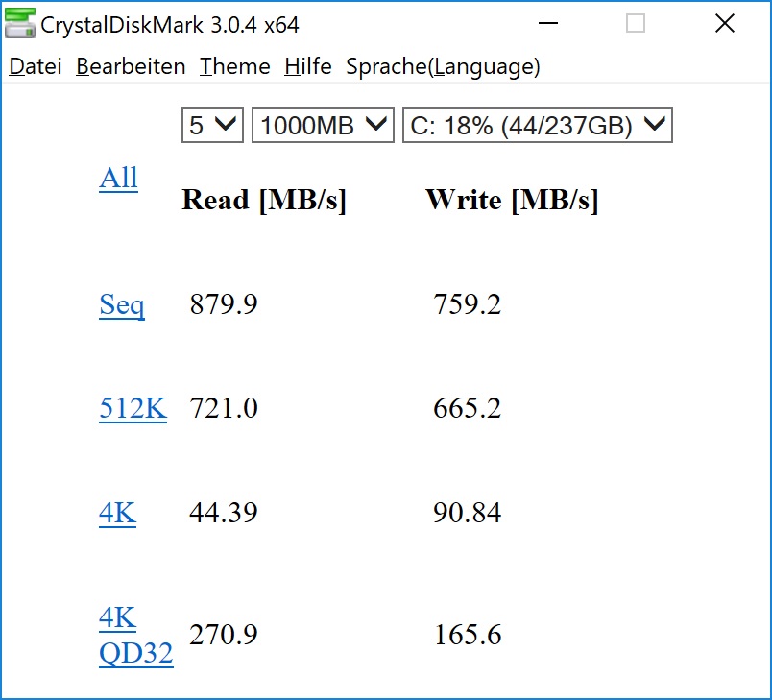Open the Hilfe menu
Viewport: 772px width, 700px height.
[x=307, y=66]
